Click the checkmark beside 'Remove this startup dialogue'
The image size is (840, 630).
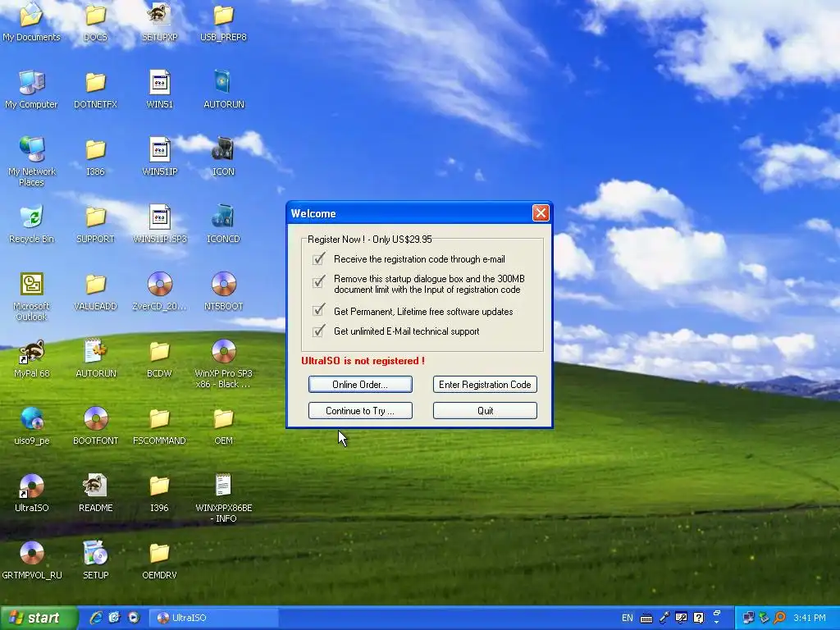coord(319,281)
